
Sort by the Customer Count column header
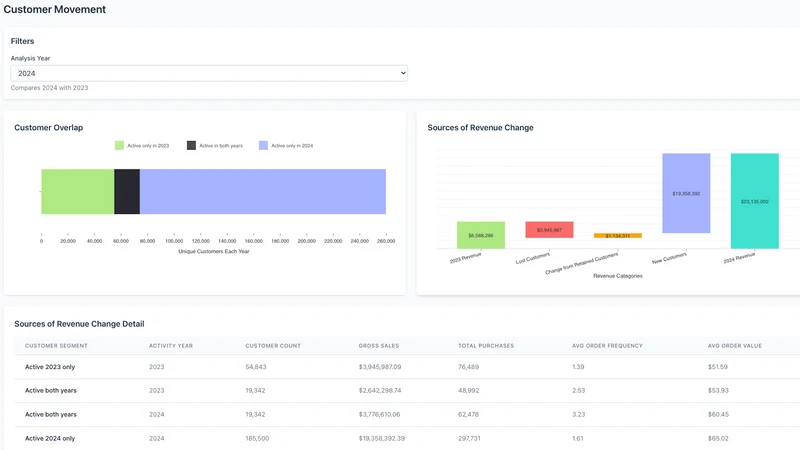pos(273,346)
